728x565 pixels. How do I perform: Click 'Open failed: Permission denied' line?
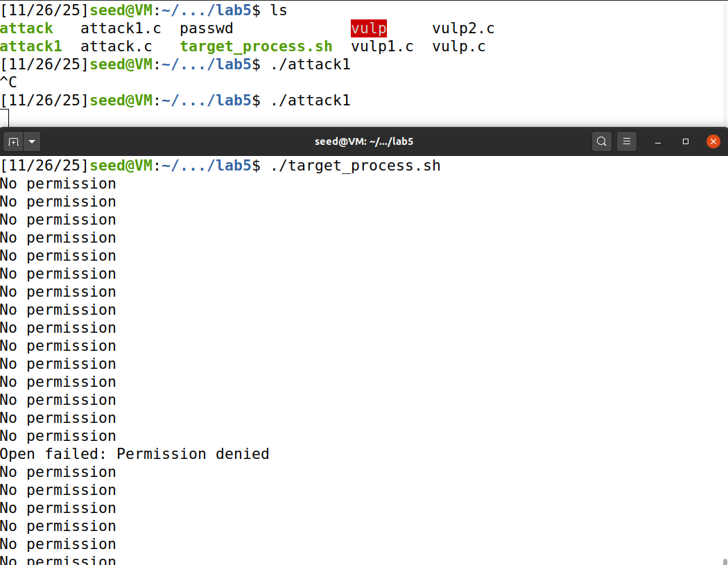135,454
